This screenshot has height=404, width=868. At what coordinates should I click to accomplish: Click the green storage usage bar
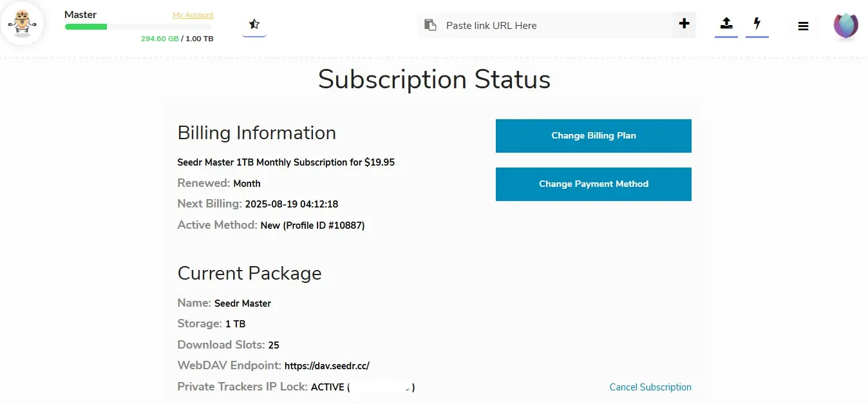86,26
